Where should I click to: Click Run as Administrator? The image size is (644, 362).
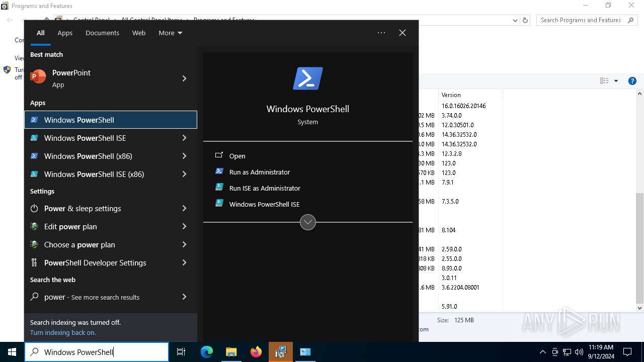click(x=308, y=172)
